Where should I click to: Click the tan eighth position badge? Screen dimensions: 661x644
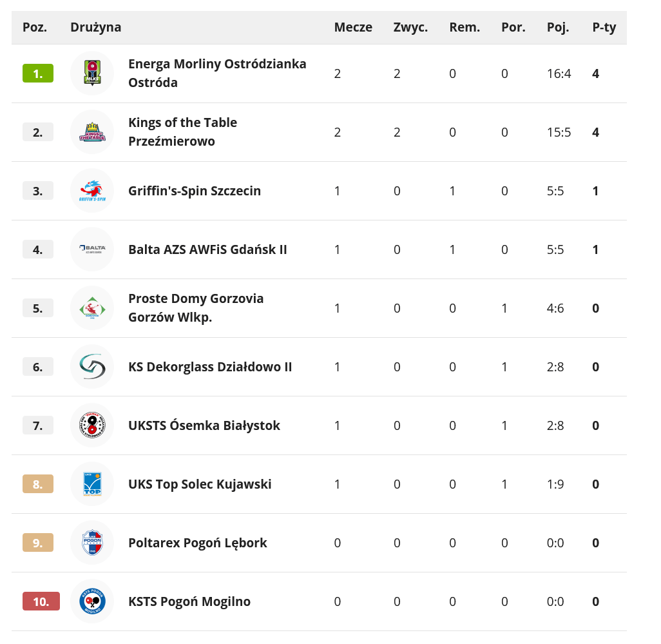click(38, 484)
